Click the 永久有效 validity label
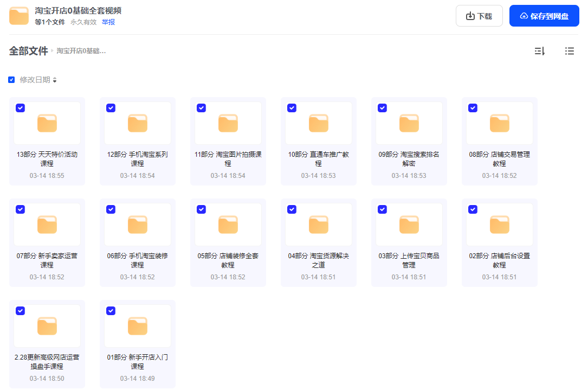This screenshot has height=390, width=588. (83, 22)
